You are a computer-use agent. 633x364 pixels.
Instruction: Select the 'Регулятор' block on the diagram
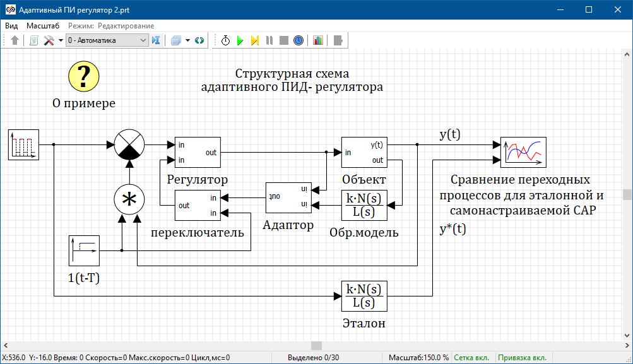tap(197, 153)
